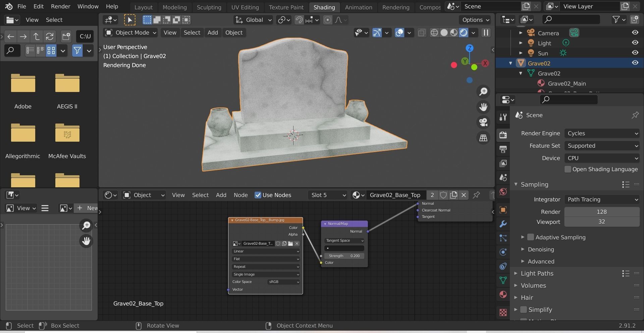The width and height of the screenshot is (644, 333).
Task: Open the Texture properties checker icon
Action: point(503,313)
